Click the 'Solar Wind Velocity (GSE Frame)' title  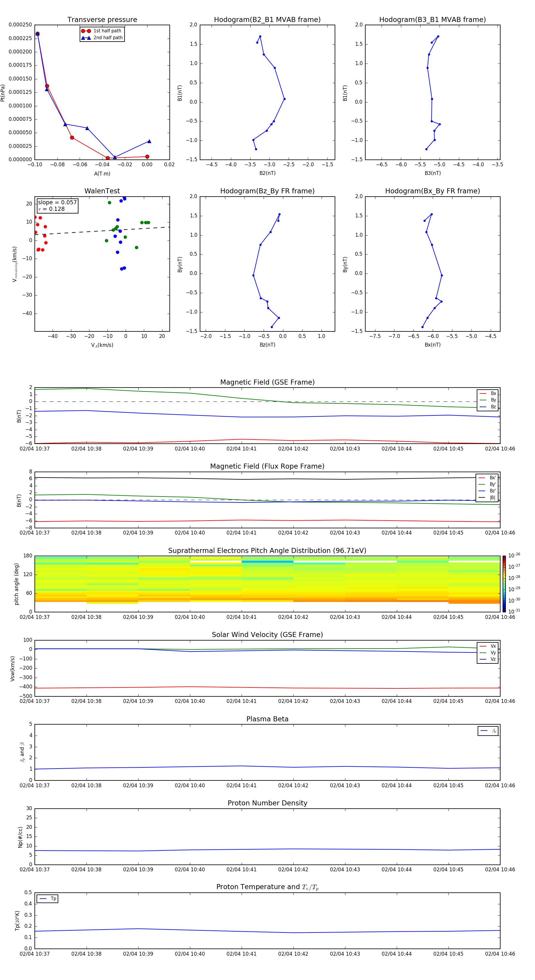pyautogui.click(x=267, y=635)
